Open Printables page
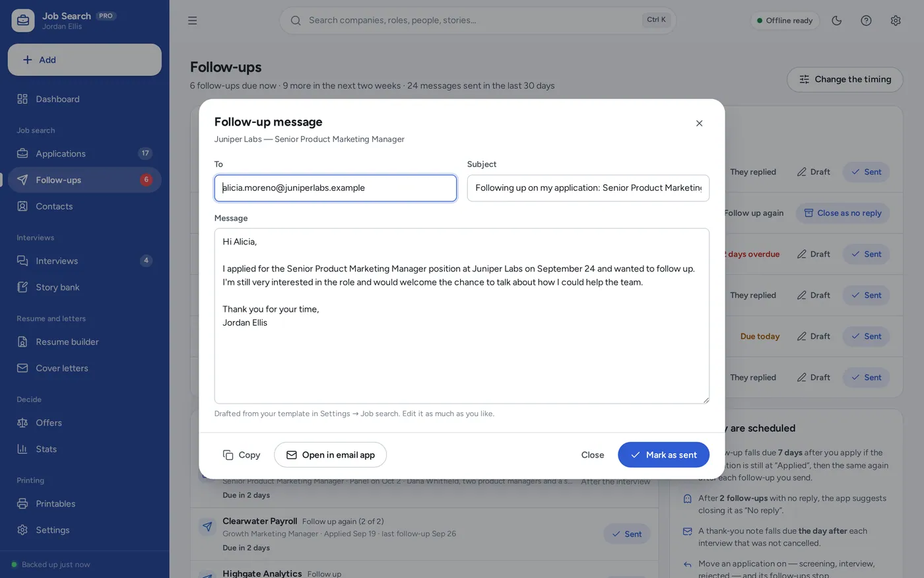924x578 pixels. pyautogui.click(x=84, y=503)
